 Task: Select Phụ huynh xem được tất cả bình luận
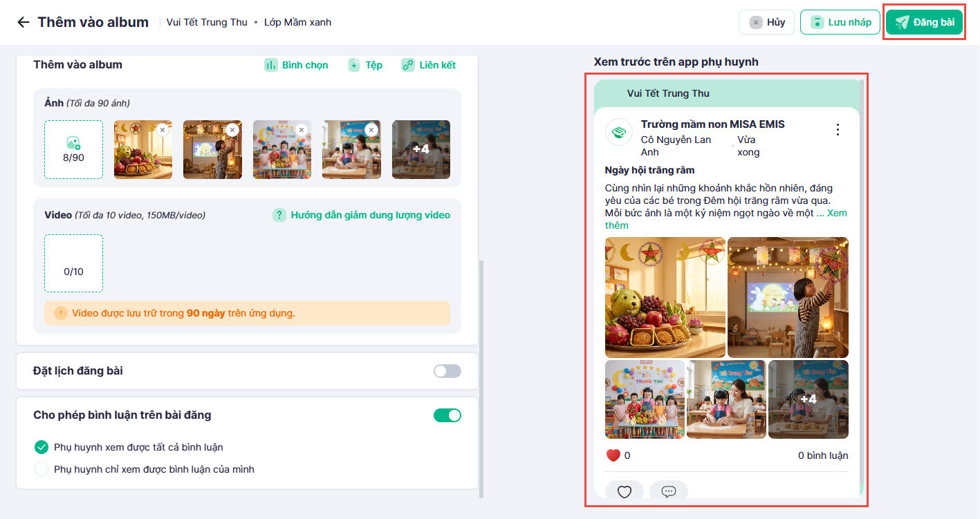click(x=42, y=447)
